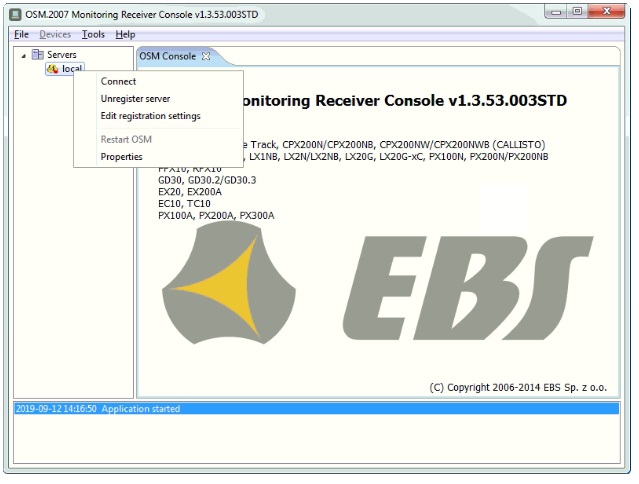This screenshot has height=484, width=639.
Task: Collapse the Servers tree node
Action: 23,55
